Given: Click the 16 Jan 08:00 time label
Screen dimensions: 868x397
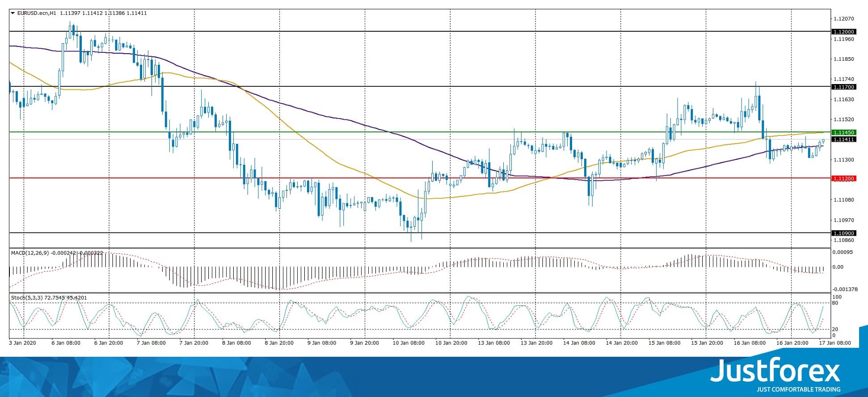Looking at the screenshot, I should [x=750, y=343].
